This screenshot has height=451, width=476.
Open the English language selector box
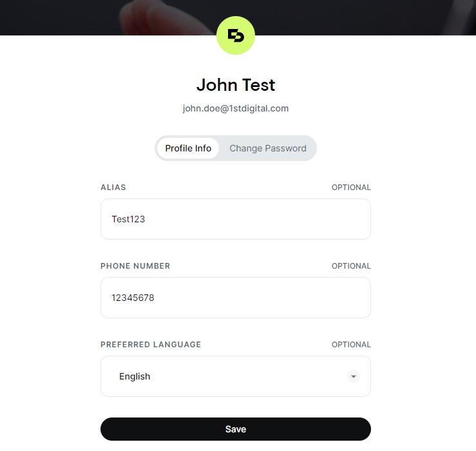236,376
